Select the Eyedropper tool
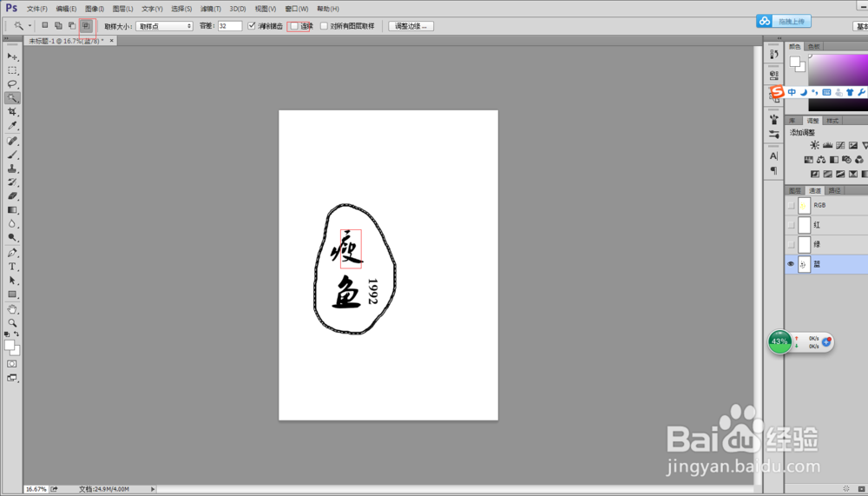868x496 pixels. (x=12, y=126)
